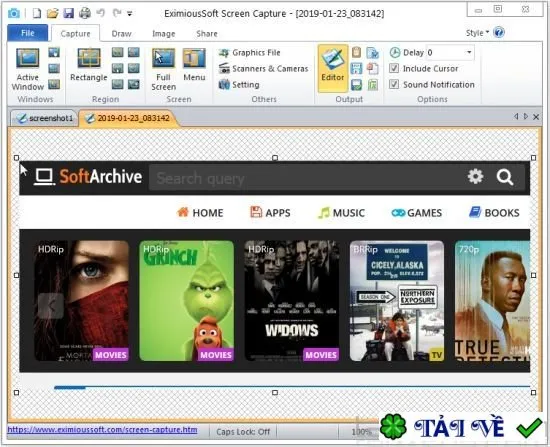Click the Save icon in quick access toolbar
The image size is (550, 447).
click(68, 13)
